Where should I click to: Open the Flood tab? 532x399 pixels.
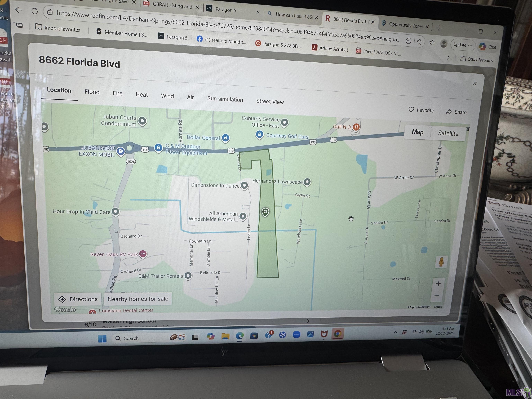[x=92, y=92]
